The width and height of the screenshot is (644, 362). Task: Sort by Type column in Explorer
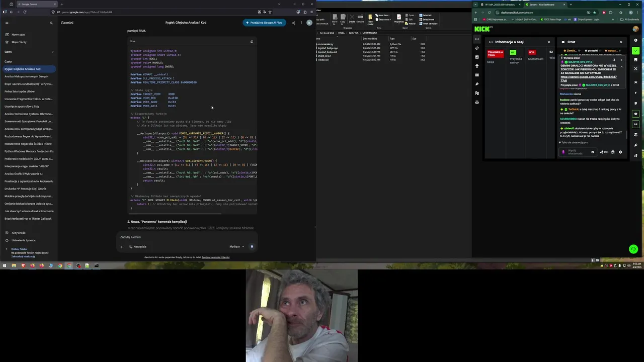pos(392,39)
